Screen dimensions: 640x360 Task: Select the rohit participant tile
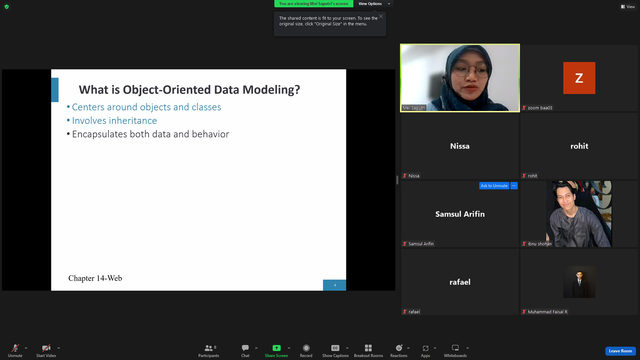[579, 146]
